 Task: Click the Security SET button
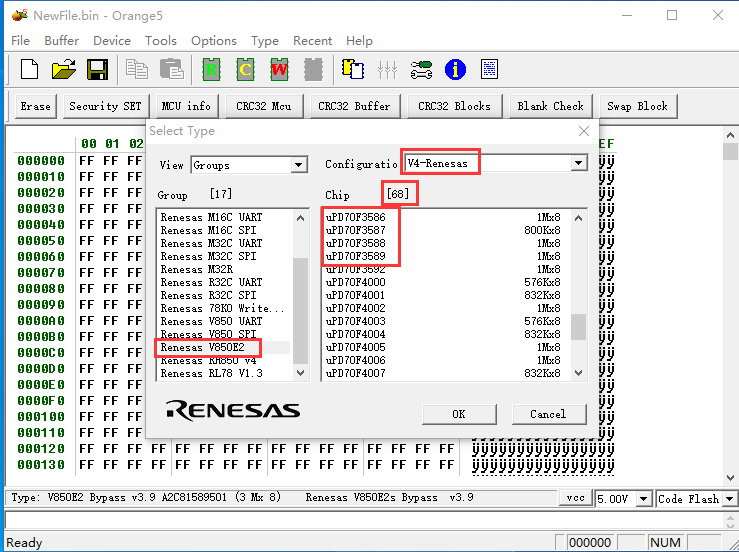pos(106,107)
